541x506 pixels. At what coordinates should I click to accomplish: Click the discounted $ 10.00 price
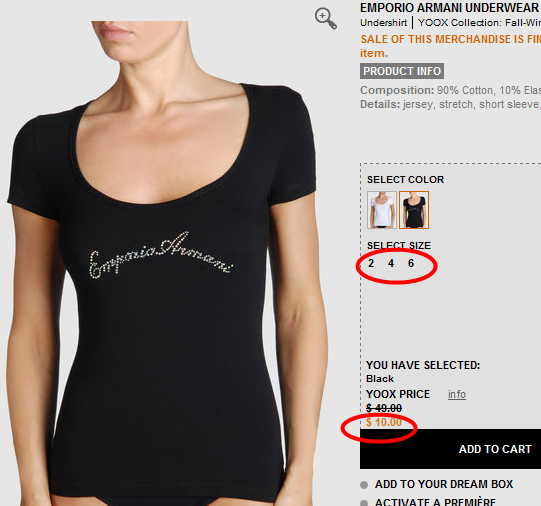(x=384, y=422)
